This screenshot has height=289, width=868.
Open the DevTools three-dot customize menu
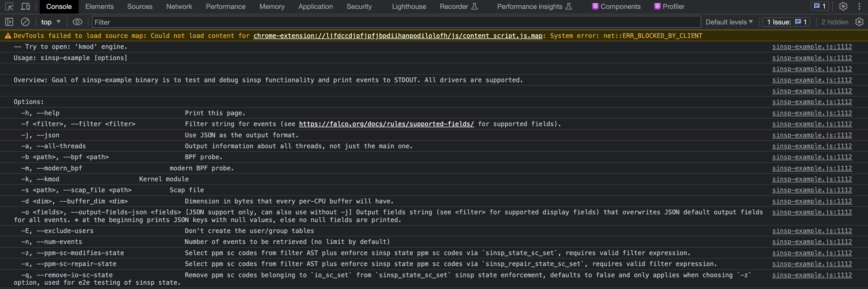(x=859, y=6)
